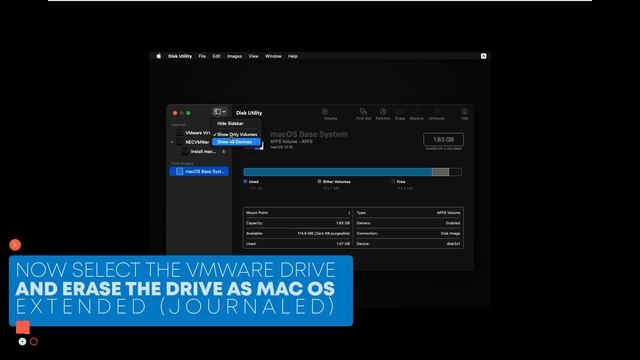Collapse the NECVMWar drive disclosure arrow
640x360 pixels.
click(x=172, y=142)
